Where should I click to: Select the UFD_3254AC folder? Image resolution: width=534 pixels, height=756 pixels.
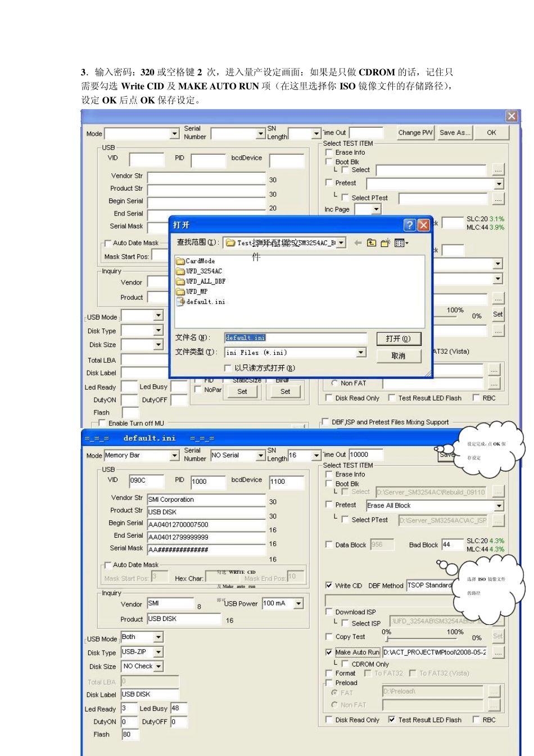click(x=199, y=271)
